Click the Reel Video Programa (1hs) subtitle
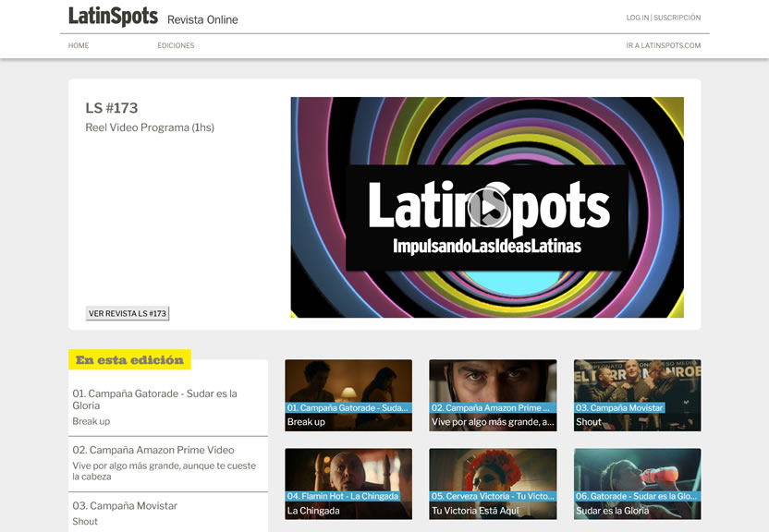Viewport: 769px width, 532px height. (x=150, y=127)
